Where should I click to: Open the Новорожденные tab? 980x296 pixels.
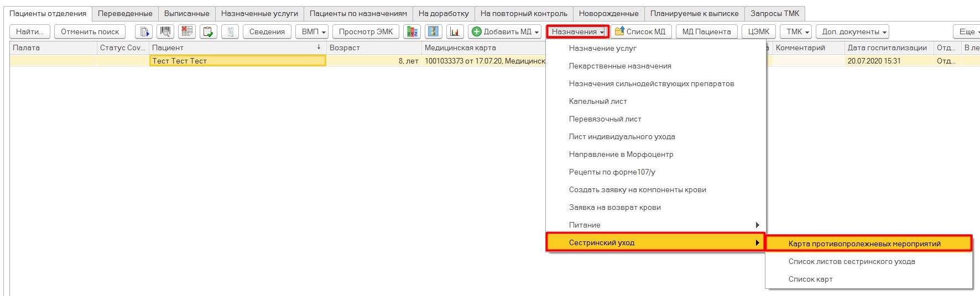pos(608,13)
